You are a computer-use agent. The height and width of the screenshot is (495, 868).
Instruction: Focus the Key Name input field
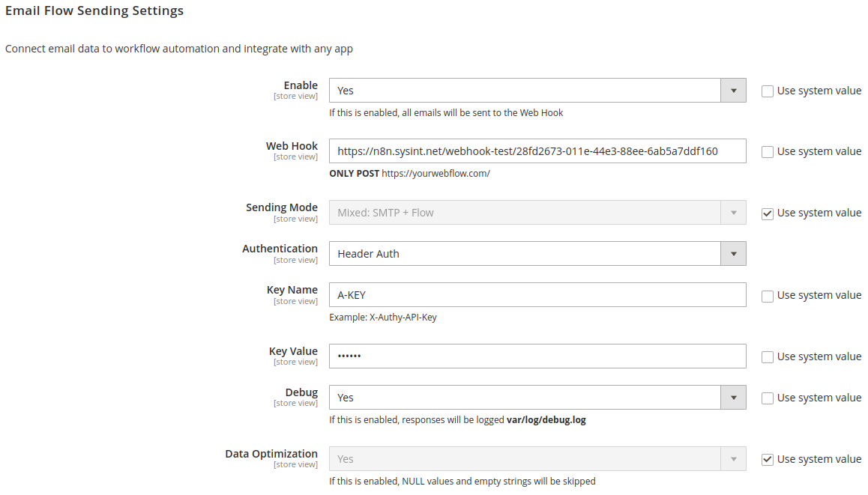tap(537, 295)
